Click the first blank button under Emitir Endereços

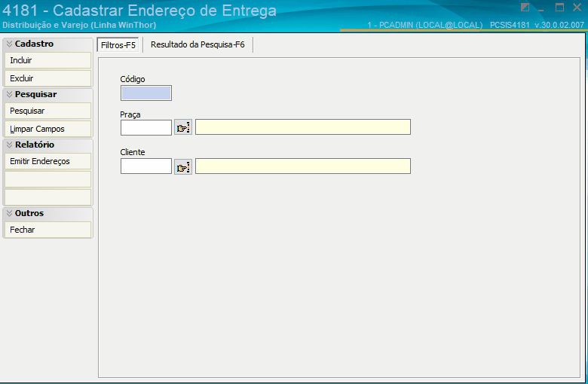(48, 179)
